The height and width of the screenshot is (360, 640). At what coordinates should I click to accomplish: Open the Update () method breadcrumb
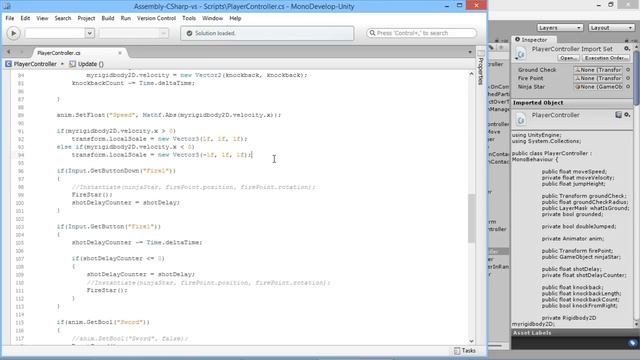(91, 64)
